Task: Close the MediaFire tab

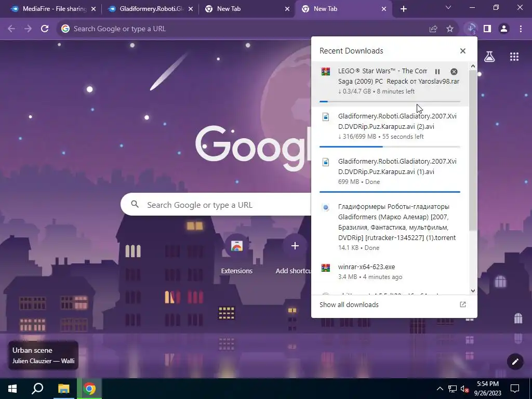Action: (x=94, y=9)
